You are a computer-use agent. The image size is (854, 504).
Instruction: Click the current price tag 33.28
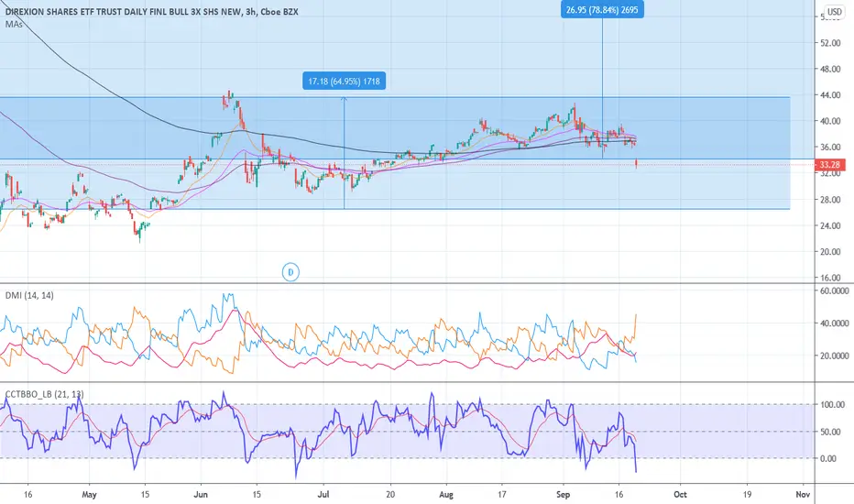(829, 165)
